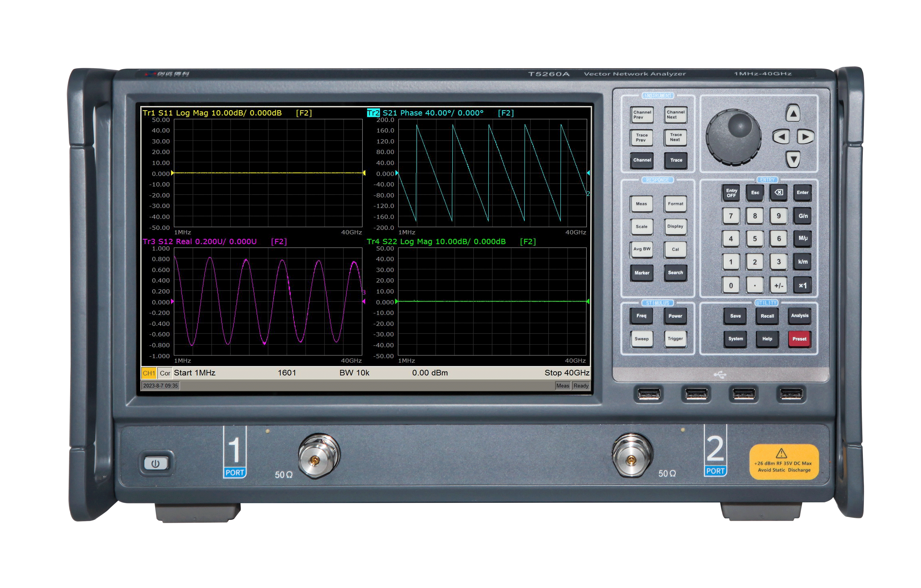Viewport: 921px width, 588px height.
Task: Open the Marker function key
Action: [x=641, y=273]
